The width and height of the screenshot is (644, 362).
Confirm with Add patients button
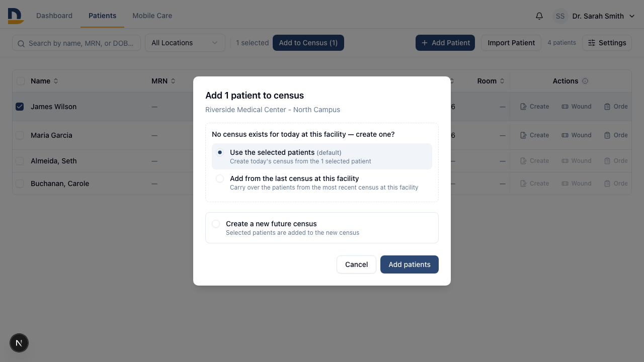(x=410, y=264)
